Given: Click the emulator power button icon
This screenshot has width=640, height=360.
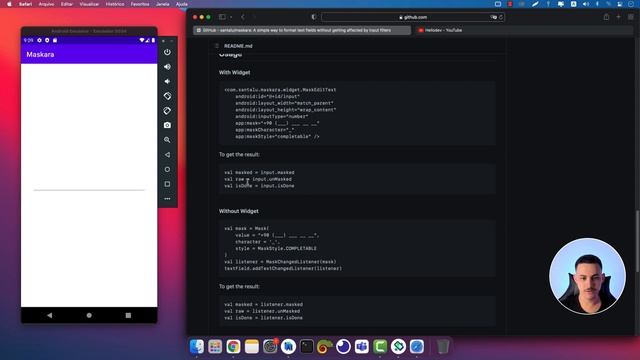Looking at the screenshot, I should click(167, 52).
